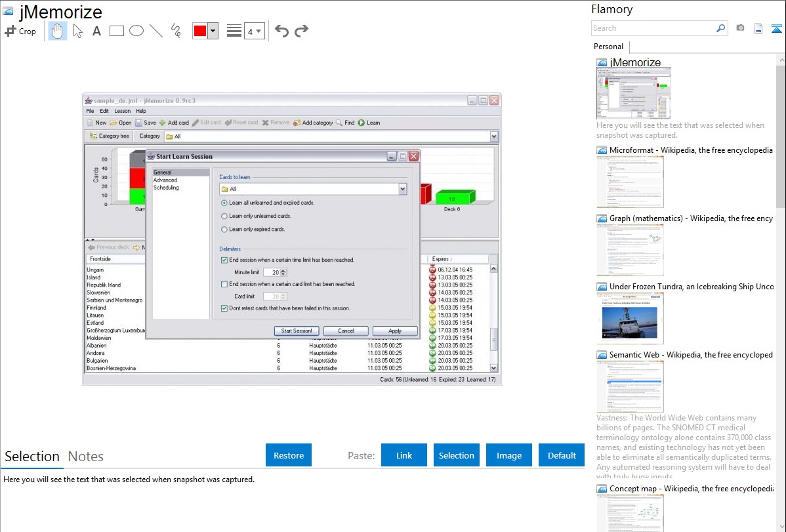786x532 pixels.
Task: Toggle the time limit session checkbox
Action: point(224,260)
